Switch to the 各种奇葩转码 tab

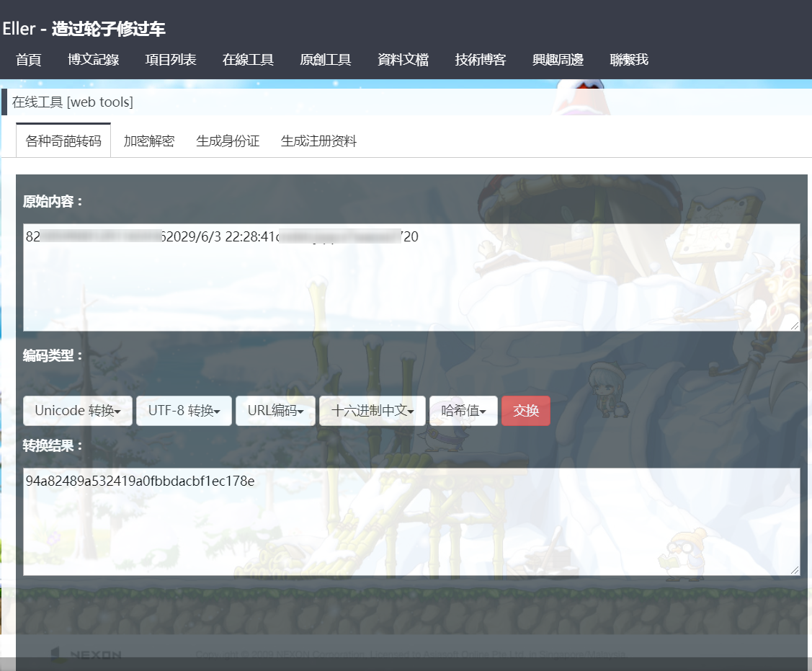pyautogui.click(x=63, y=141)
